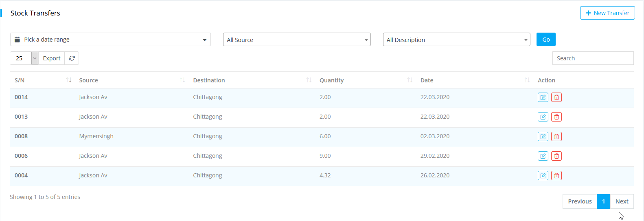
Task: Delete stock transfer 0013
Action: click(x=556, y=117)
